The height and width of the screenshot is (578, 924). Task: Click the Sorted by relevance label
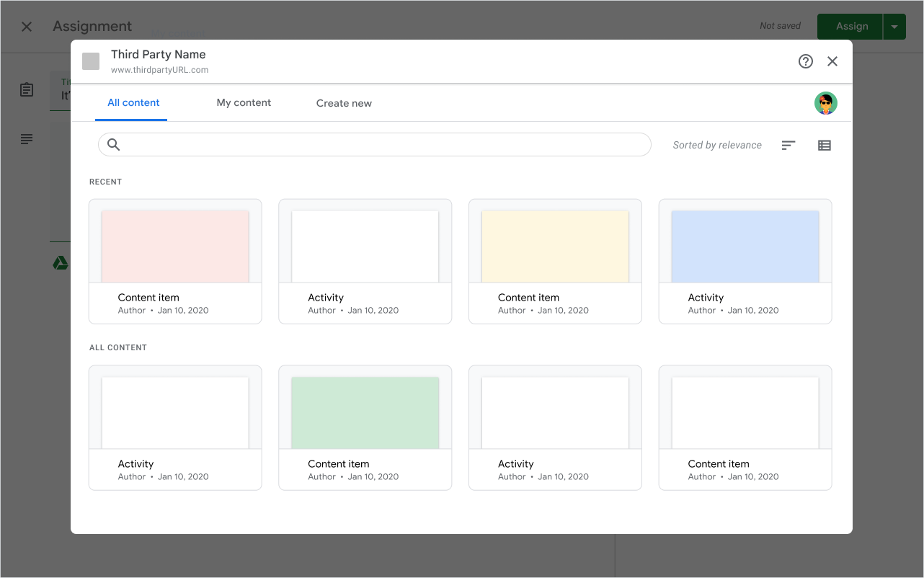[x=717, y=145]
